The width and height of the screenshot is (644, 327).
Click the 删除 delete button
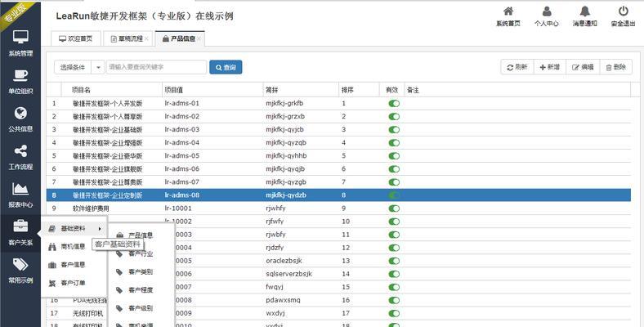[x=615, y=67]
